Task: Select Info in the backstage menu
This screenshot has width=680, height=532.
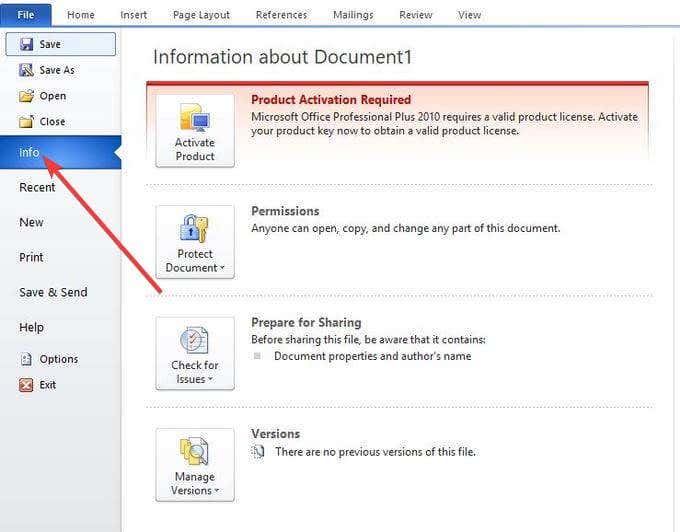Action: (60, 152)
